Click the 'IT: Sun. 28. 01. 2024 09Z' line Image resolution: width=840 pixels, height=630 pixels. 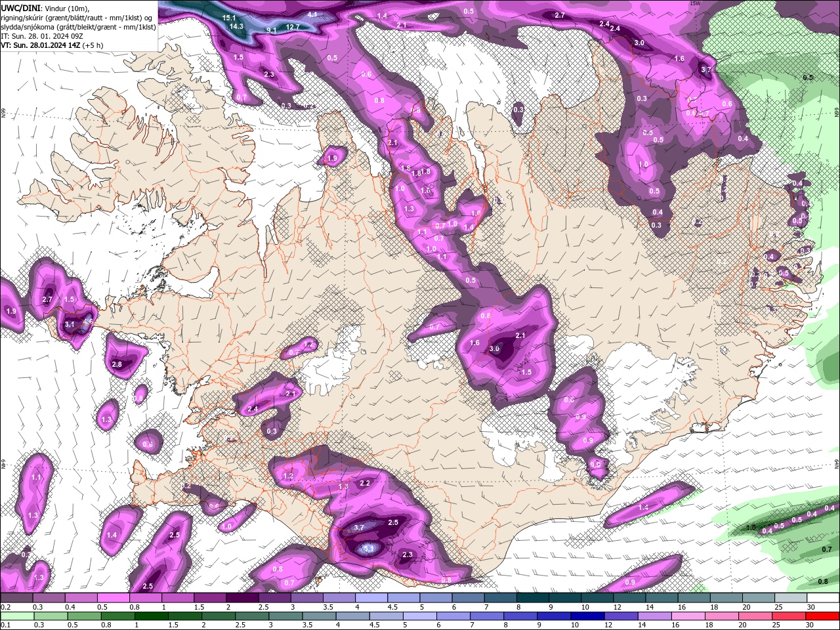[x=41, y=36]
